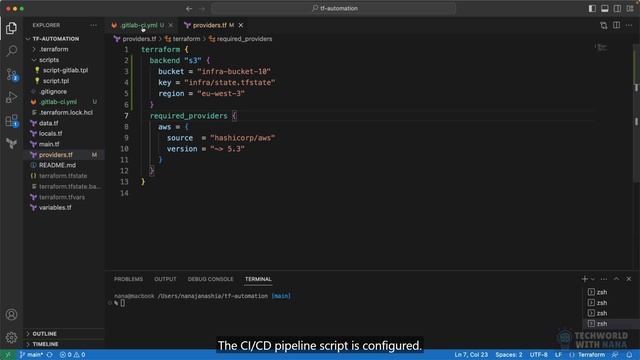Collapse the scripts folder

49,60
